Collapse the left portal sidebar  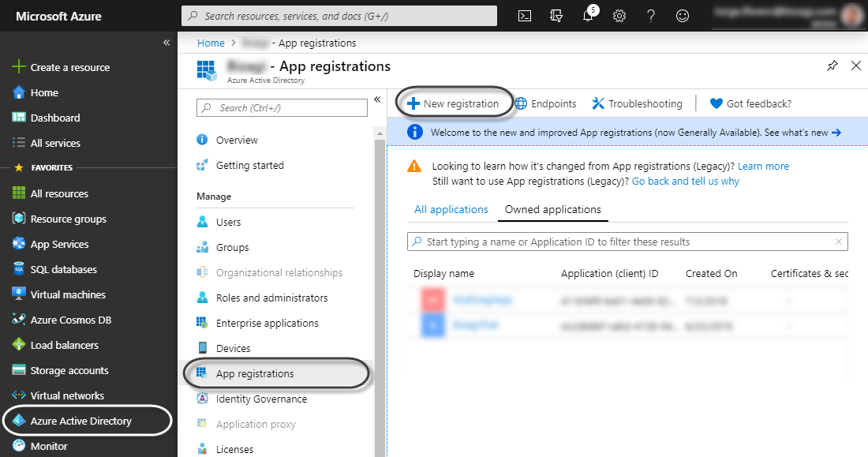click(166, 43)
